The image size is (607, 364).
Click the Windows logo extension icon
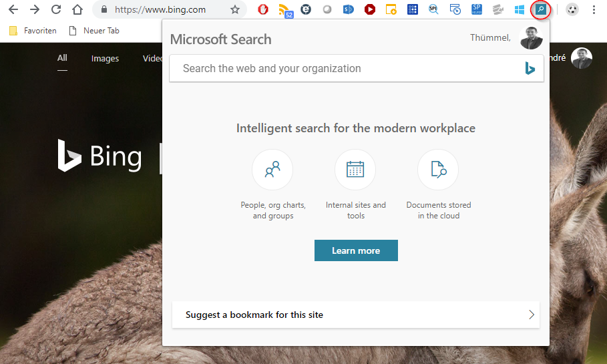[519, 9]
